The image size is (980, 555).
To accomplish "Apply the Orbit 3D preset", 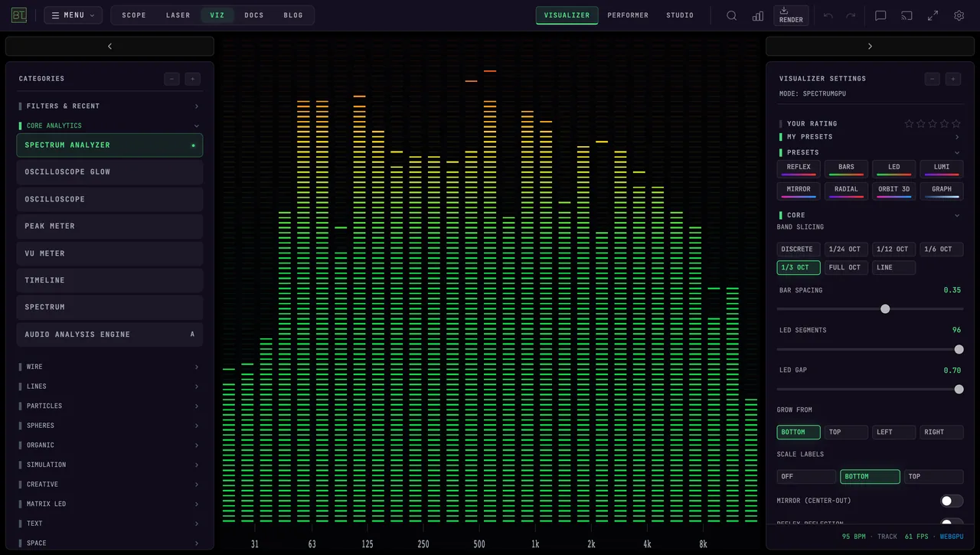I will [x=893, y=190].
